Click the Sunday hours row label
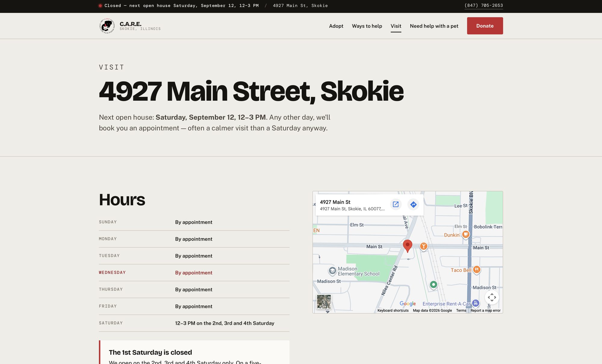602x364 pixels. click(108, 222)
